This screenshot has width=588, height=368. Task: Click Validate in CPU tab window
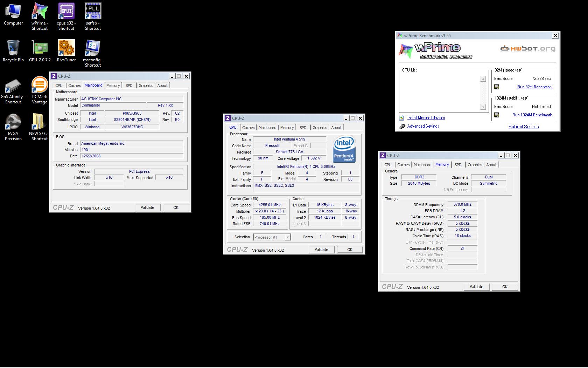[321, 250]
